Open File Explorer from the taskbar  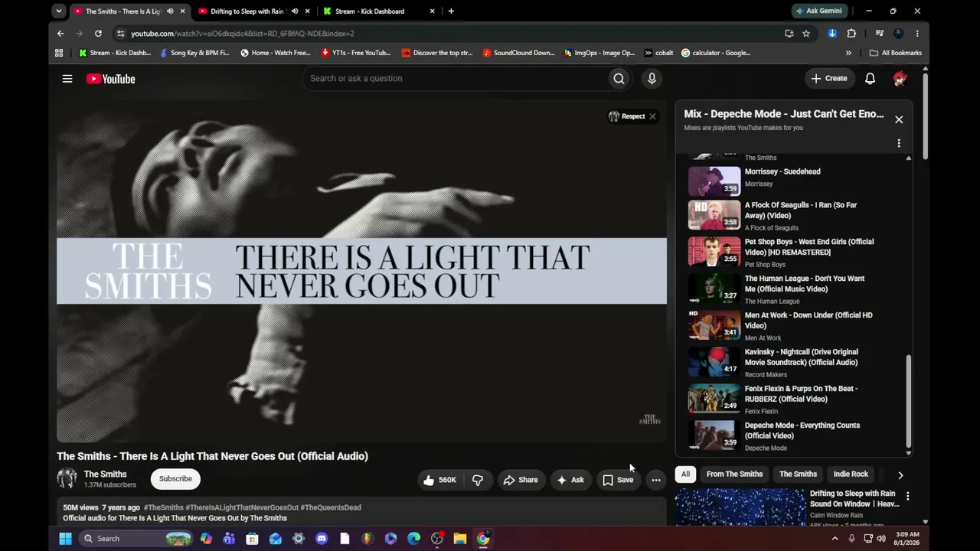click(x=460, y=539)
